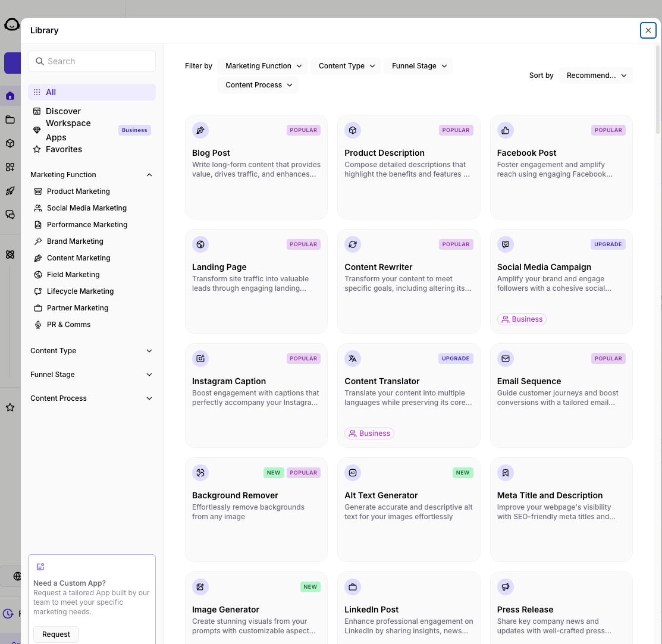Click the globe icon at left rail bottom

(x=17, y=576)
